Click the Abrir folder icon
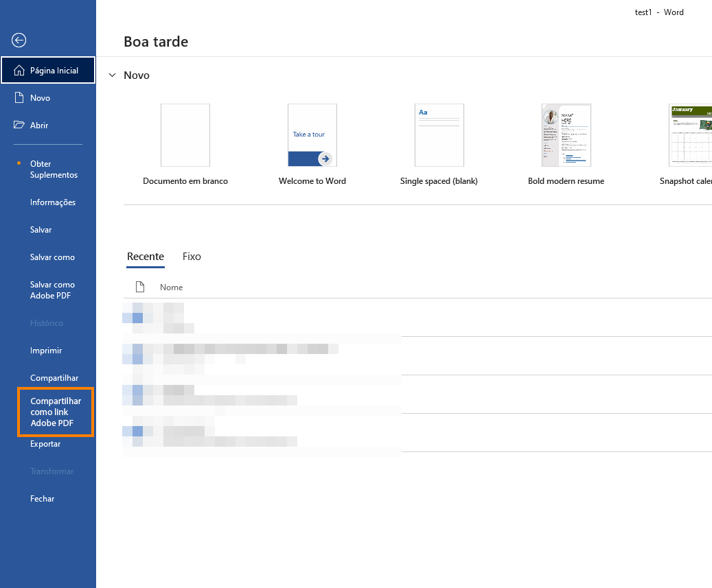The height and width of the screenshot is (588, 712). pos(19,125)
